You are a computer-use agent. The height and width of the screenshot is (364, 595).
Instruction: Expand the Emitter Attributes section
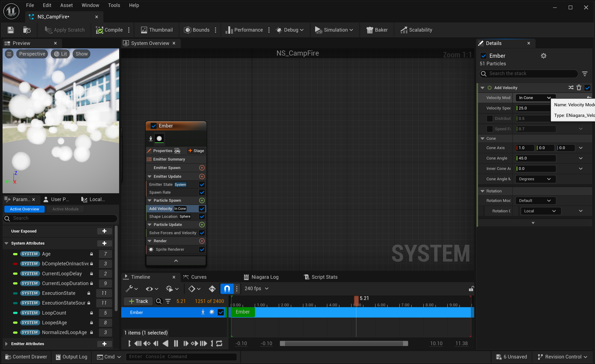[x=7, y=344]
